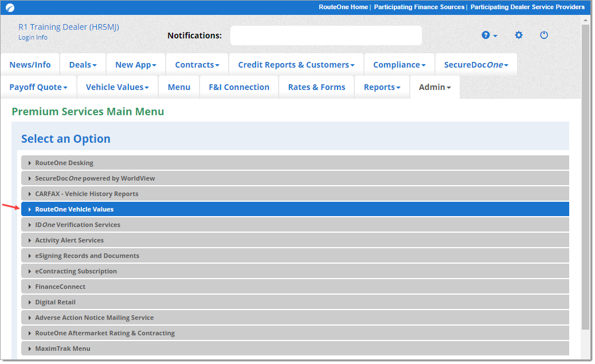Expand SecureDocOne powered by WorldView
The height and width of the screenshot is (364, 595).
295,178
